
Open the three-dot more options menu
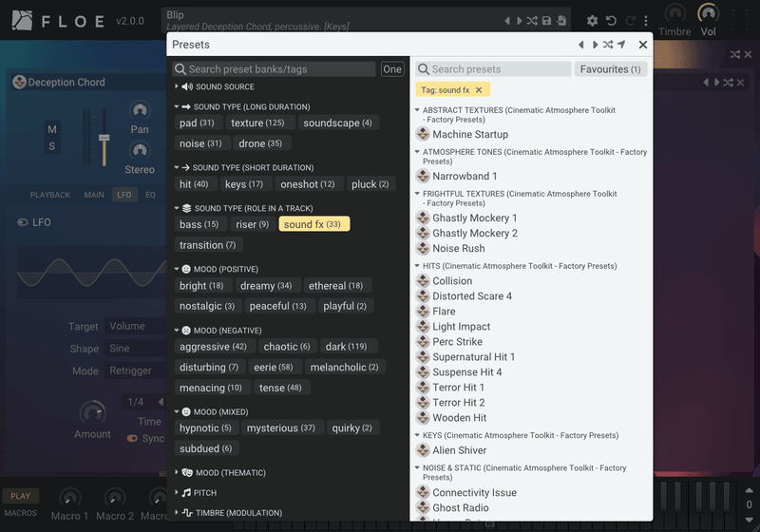click(x=646, y=20)
